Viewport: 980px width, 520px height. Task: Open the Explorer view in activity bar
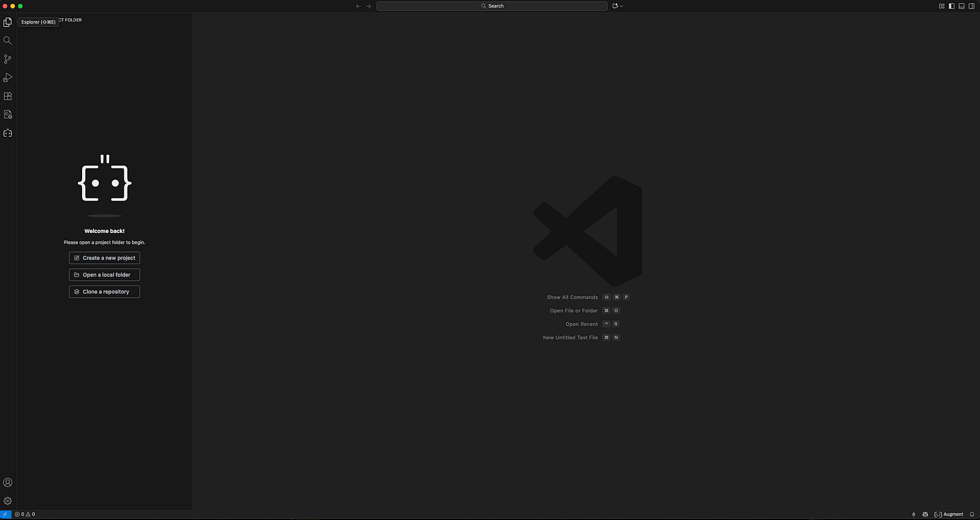pos(7,22)
